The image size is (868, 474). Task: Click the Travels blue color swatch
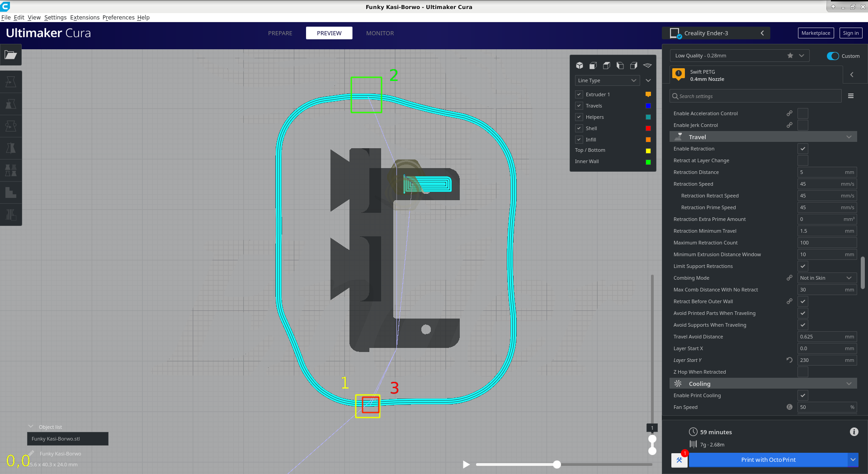[x=648, y=106]
